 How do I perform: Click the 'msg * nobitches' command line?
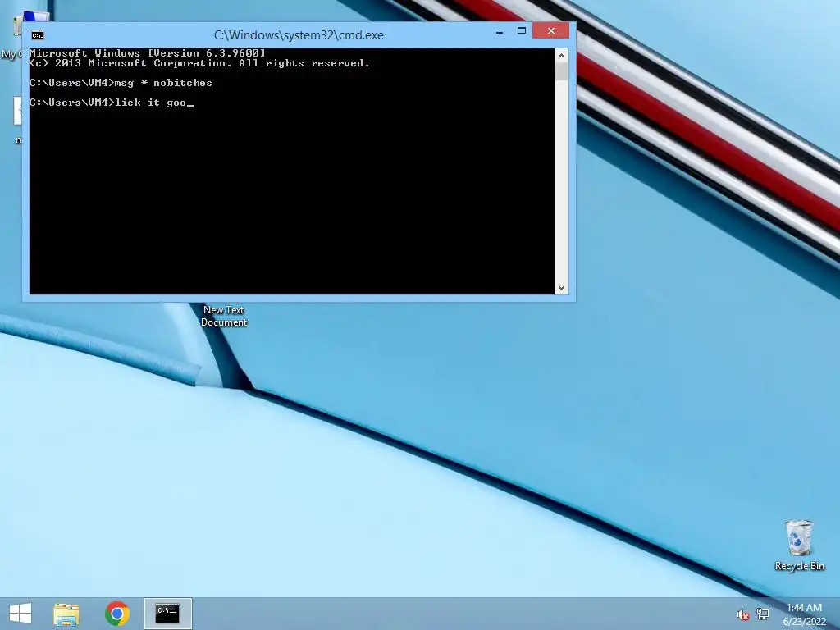click(121, 83)
